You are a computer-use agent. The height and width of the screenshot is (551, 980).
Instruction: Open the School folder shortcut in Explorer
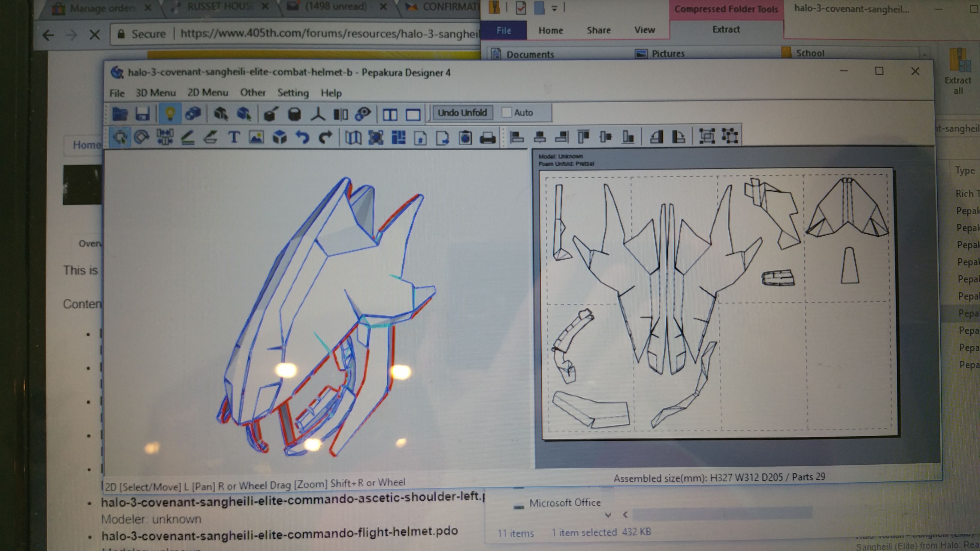tap(803, 53)
